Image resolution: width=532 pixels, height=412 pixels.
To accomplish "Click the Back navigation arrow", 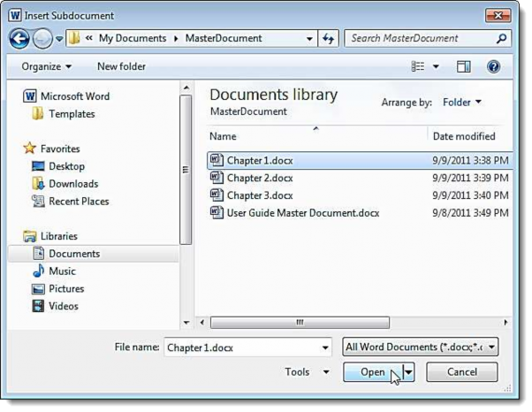I will pyautogui.click(x=19, y=39).
